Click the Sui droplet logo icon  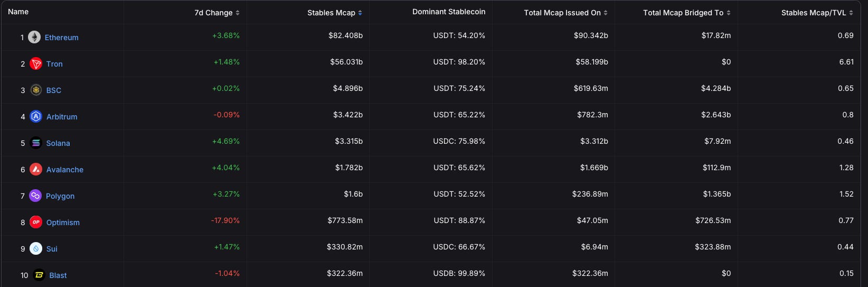(x=36, y=249)
